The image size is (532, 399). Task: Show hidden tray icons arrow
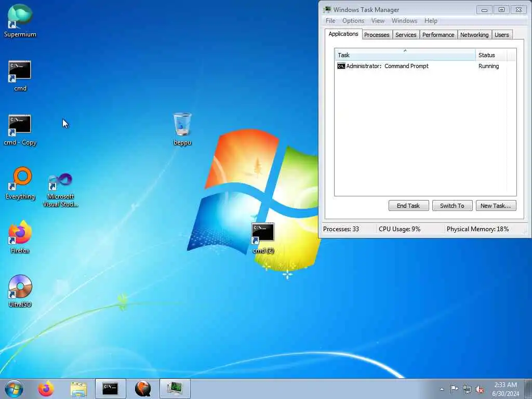click(x=442, y=389)
